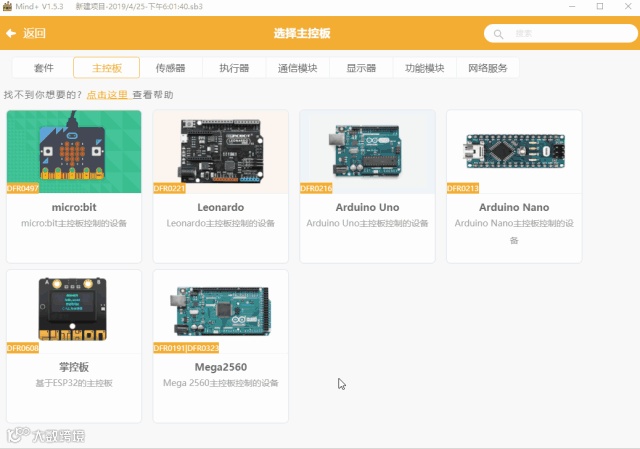Open the 套件 tab
This screenshot has height=449, width=640.
pos(43,68)
